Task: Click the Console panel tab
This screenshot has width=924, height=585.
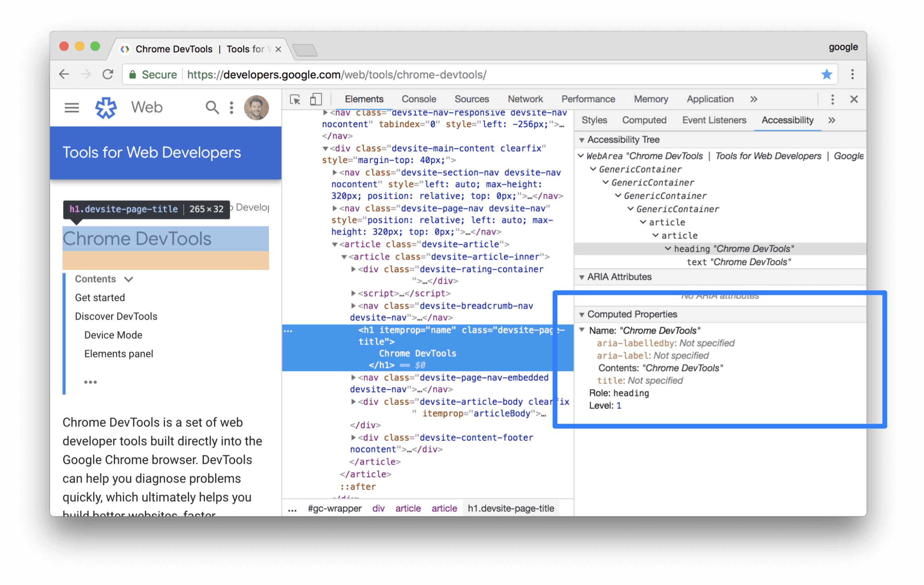Action: click(419, 98)
